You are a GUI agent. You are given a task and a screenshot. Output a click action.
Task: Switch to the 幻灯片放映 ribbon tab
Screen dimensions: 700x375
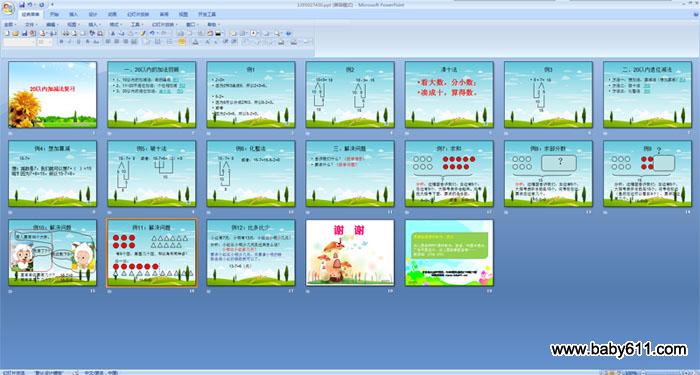coord(138,14)
